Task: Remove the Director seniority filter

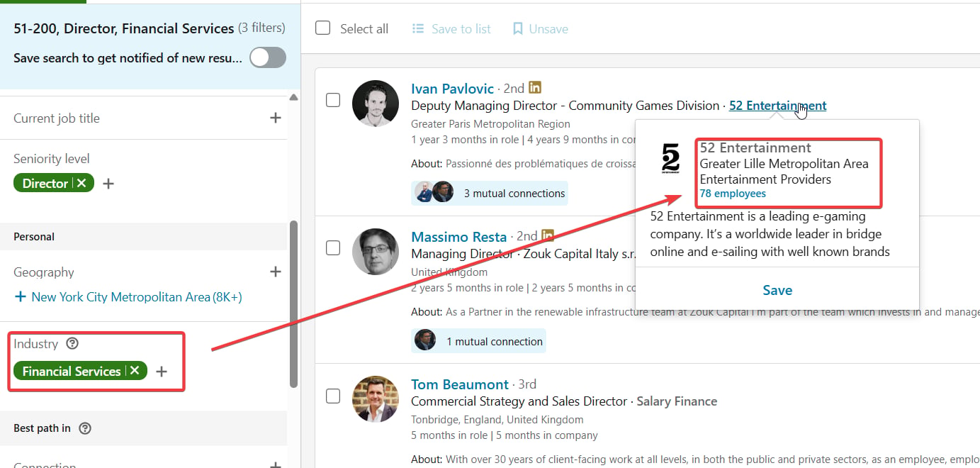Action: [x=82, y=184]
